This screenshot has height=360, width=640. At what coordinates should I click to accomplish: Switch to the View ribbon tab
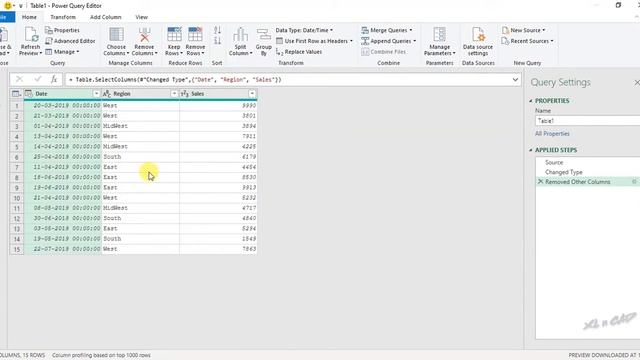[142, 17]
